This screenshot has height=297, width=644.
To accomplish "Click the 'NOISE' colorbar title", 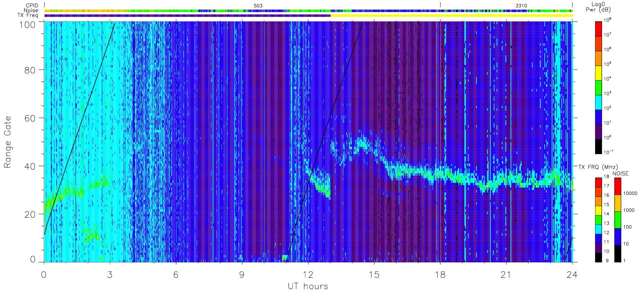I will 620,174.
